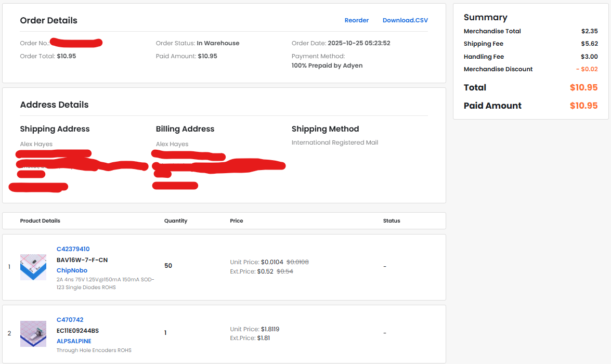
Task: Open part number C470742
Action: 70,320
